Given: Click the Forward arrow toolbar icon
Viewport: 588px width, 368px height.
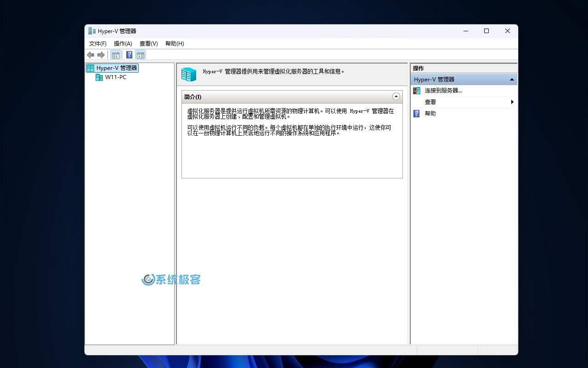Looking at the screenshot, I should point(101,55).
